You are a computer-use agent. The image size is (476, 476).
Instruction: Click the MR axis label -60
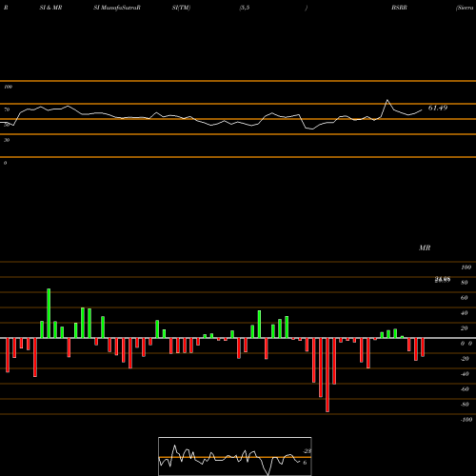point(465,389)
